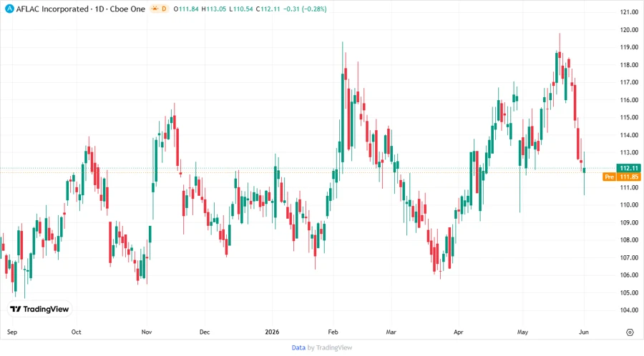Click the 'Sep' label on the time axis

coord(12,332)
